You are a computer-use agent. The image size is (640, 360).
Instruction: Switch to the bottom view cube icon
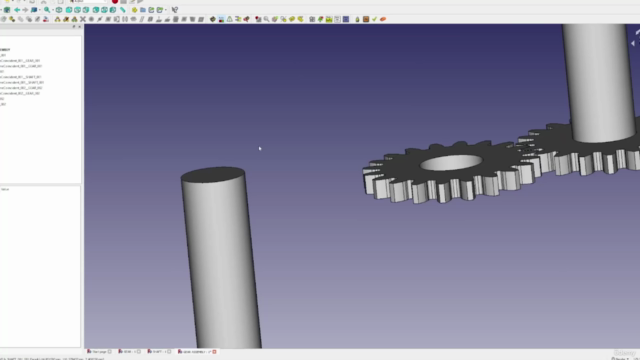[104, 10]
